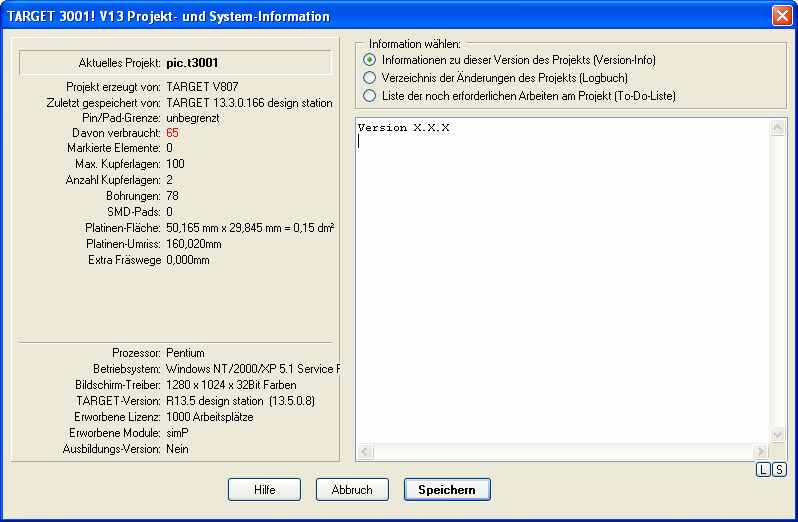Image resolution: width=798 pixels, height=522 pixels.
Task: Click the horizontal scrollbar track of text area
Action: [560, 452]
